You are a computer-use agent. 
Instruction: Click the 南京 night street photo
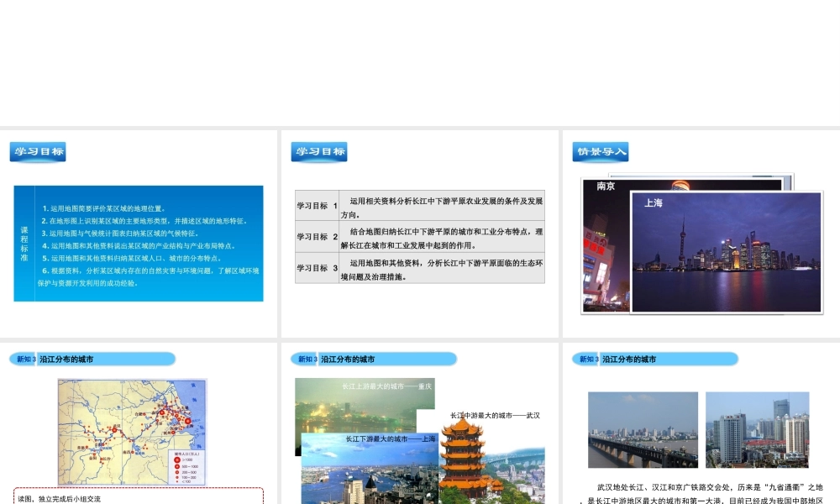point(606,246)
